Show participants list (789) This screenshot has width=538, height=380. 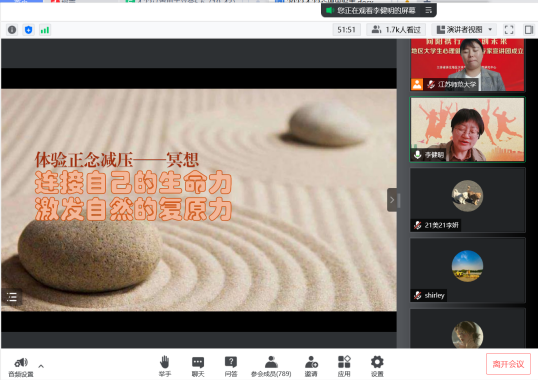(271, 366)
